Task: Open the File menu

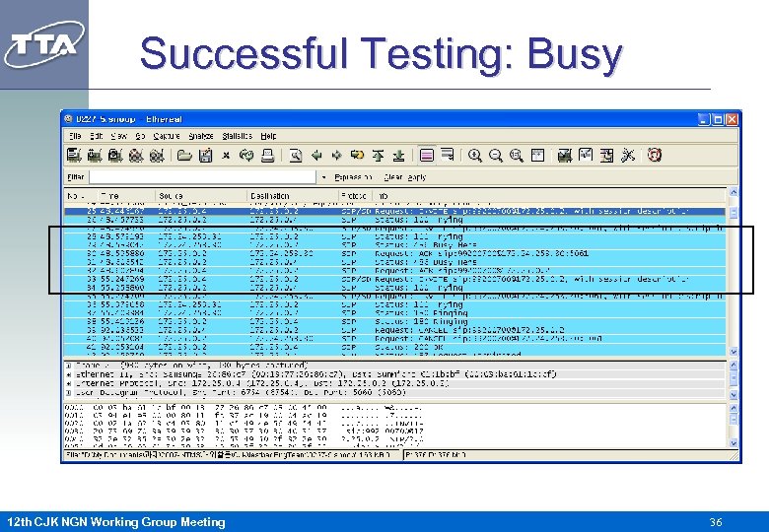Action: click(x=75, y=136)
